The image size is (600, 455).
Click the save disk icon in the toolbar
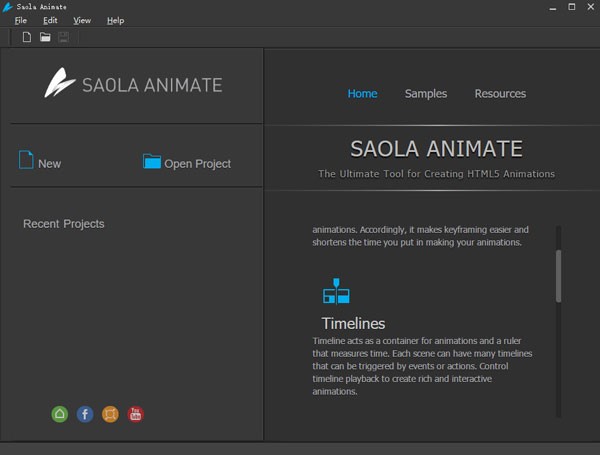63,38
